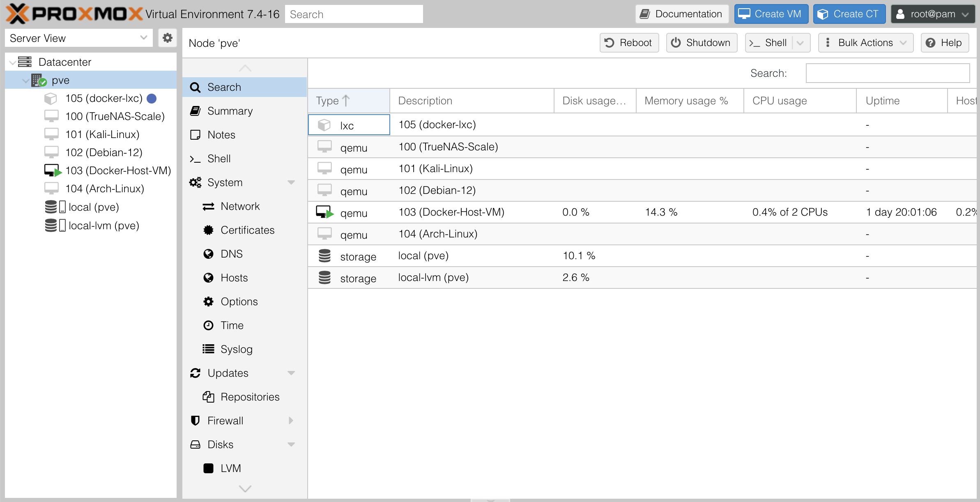Click the Reboot button
The height and width of the screenshot is (502, 980).
click(x=629, y=43)
